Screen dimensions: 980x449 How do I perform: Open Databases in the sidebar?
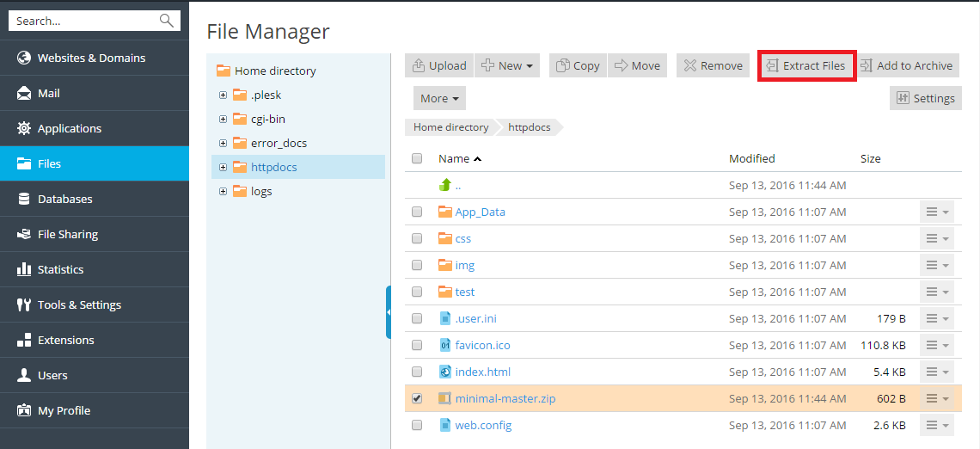(x=64, y=199)
